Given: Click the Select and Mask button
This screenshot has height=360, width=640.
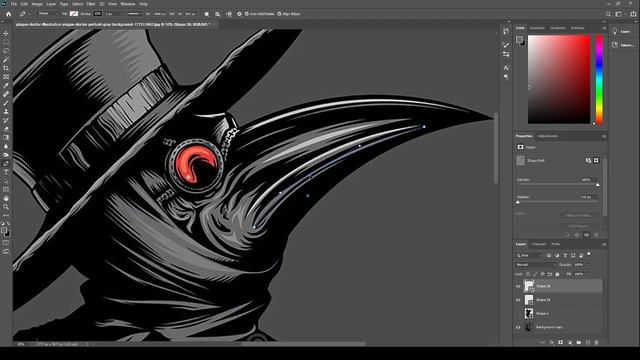Looking at the screenshot, I should 578,216.
